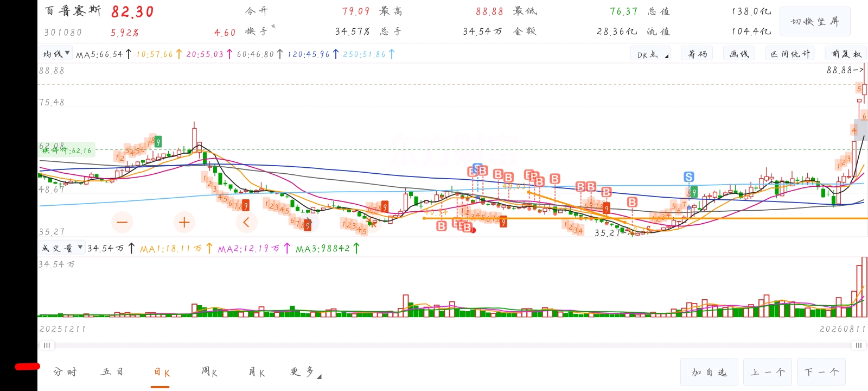Tap the right range handle icon

point(859,345)
